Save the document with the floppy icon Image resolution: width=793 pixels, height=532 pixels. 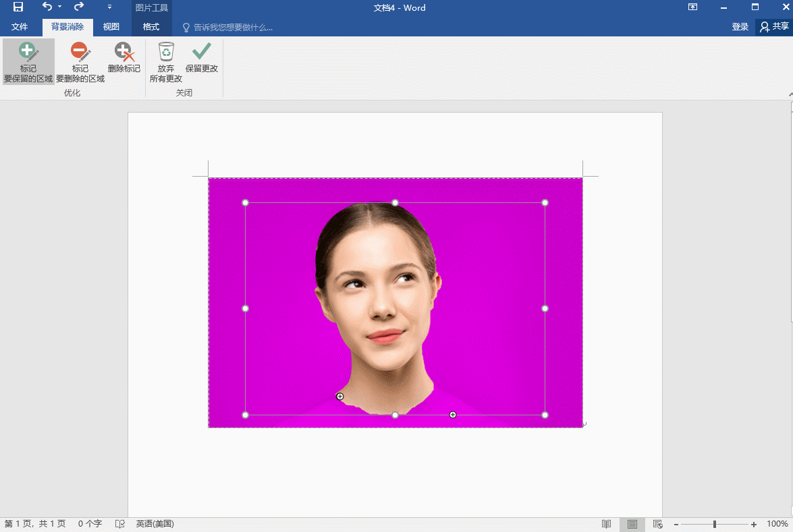point(18,7)
